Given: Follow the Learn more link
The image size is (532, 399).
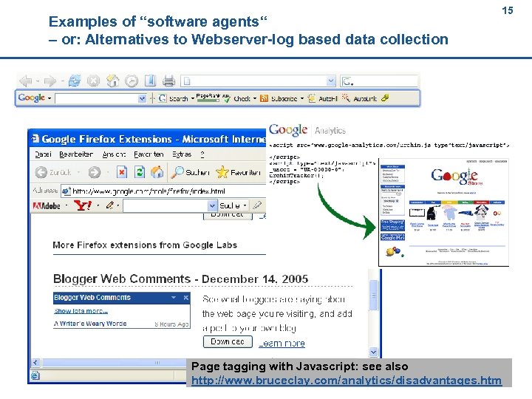Looking at the screenshot, I should pyautogui.click(x=282, y=344).
